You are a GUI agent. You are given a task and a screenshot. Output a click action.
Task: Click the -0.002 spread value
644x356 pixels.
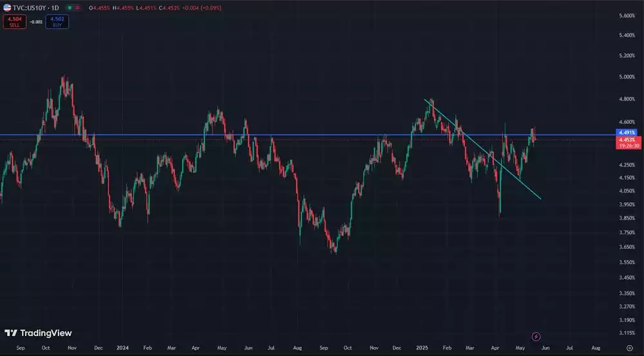[x=36, y=22]
